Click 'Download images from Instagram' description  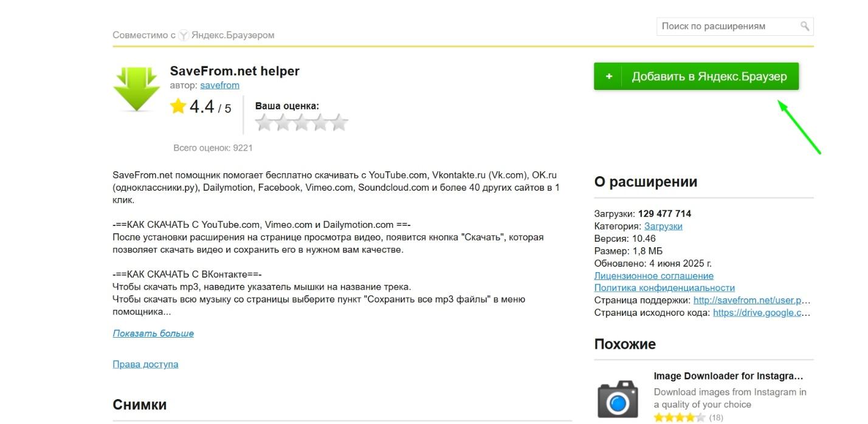[730, 398]
